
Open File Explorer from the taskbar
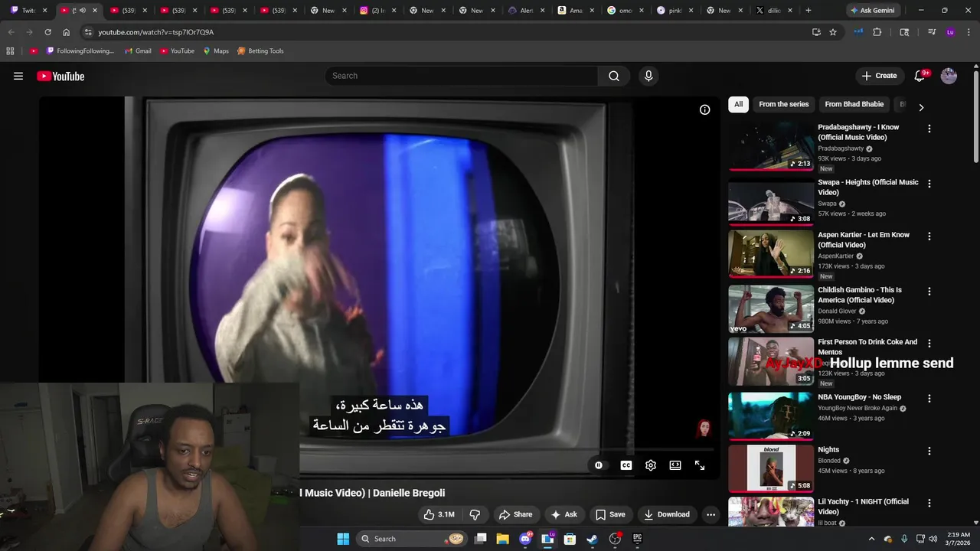(x=503, y=539)
